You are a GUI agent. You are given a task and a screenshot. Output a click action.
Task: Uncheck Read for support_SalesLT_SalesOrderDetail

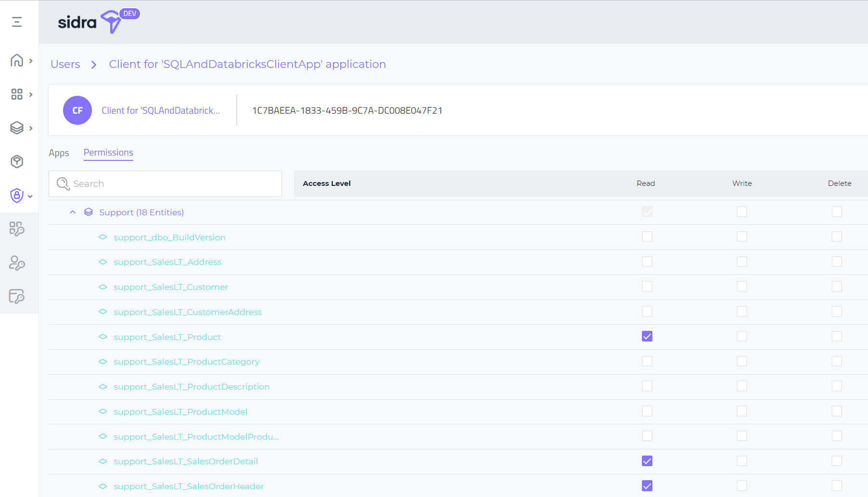647,461
